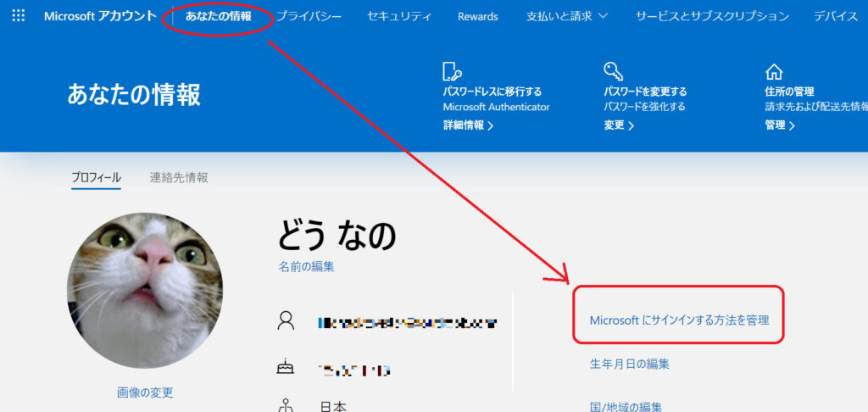Click 管理 link under address management
This screenshot has width=868, height=412.
[x=780, y=125]
